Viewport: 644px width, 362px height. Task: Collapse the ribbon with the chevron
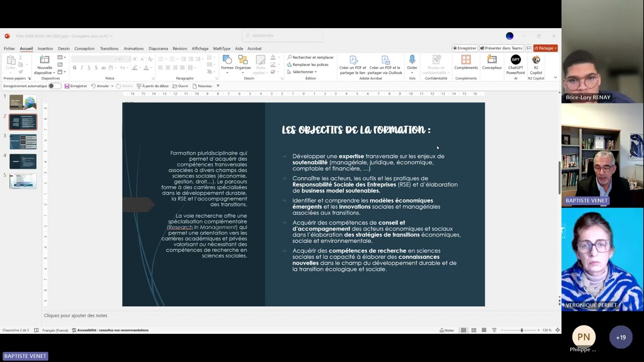[555, 77]
